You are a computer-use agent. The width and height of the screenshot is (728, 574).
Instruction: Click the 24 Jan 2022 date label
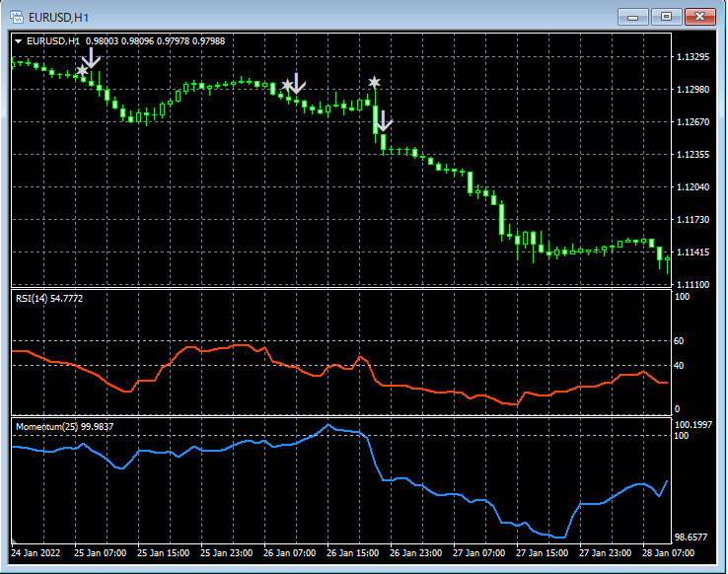(x=37, y=552)
